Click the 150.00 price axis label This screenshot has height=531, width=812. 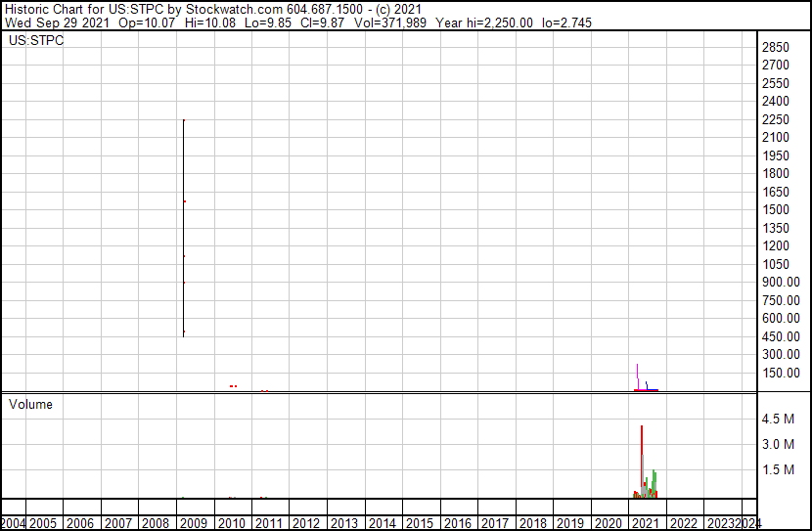[x=779, y=373]
